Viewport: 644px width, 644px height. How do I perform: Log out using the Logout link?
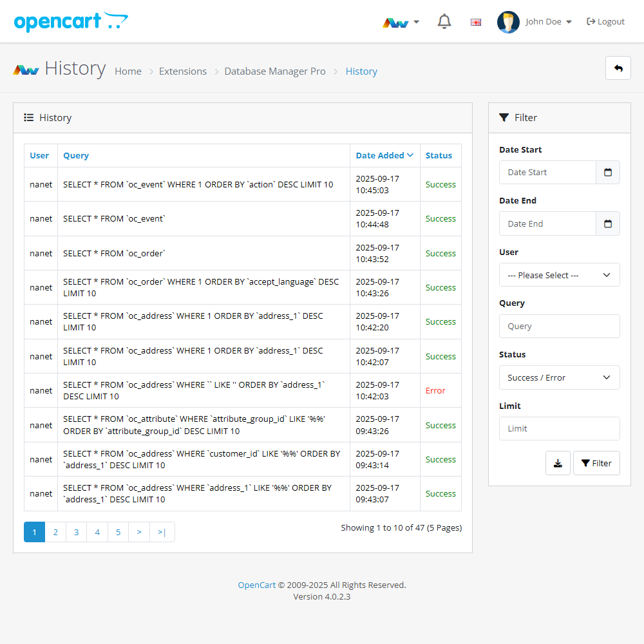click(605, 22)
